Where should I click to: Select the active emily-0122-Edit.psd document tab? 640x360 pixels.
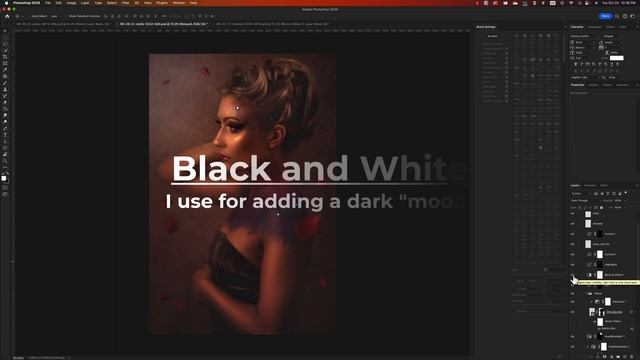(x=163, y=24)
